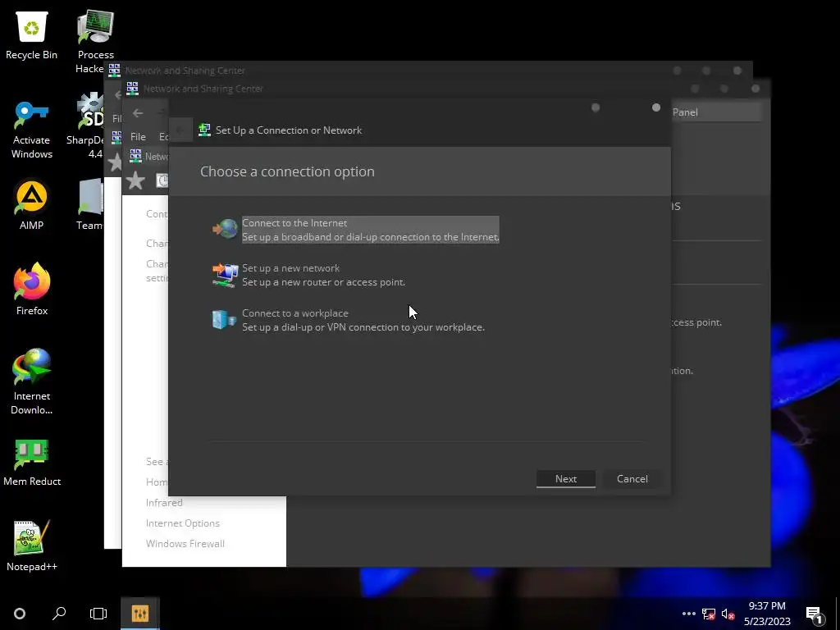Click the Windows Start button

click(20, 614)
